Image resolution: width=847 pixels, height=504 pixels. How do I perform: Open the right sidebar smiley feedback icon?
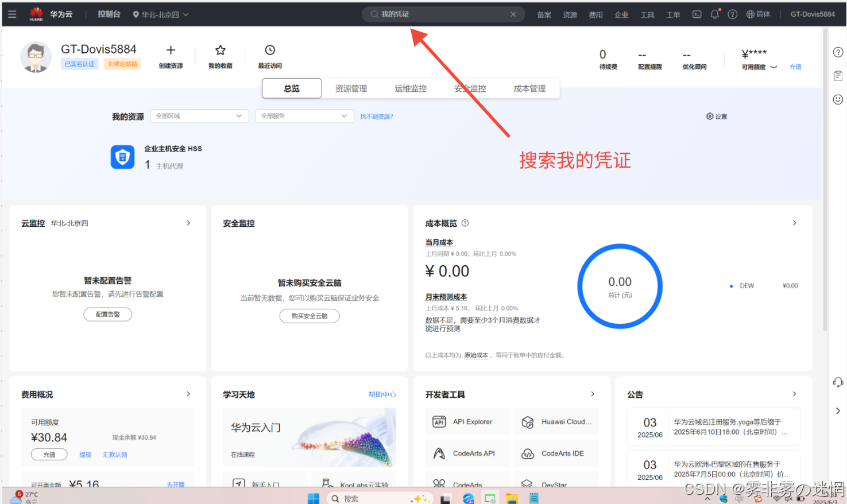pos(838,99)
